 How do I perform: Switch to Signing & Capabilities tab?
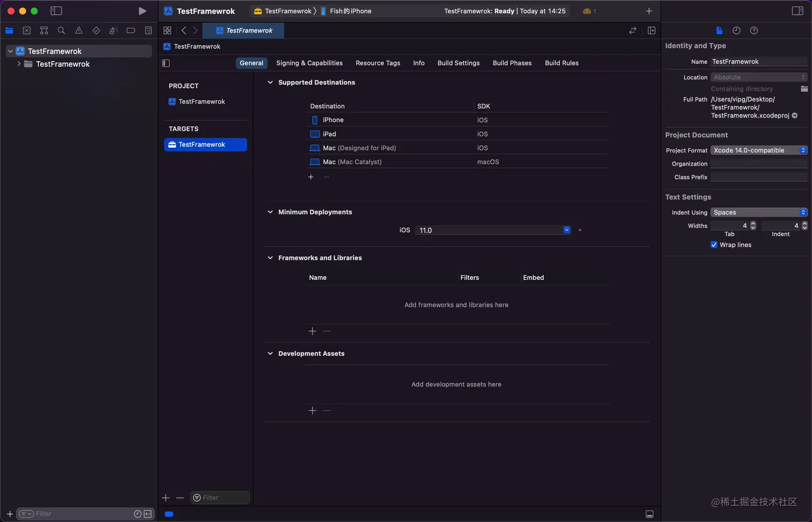[309, 63]
